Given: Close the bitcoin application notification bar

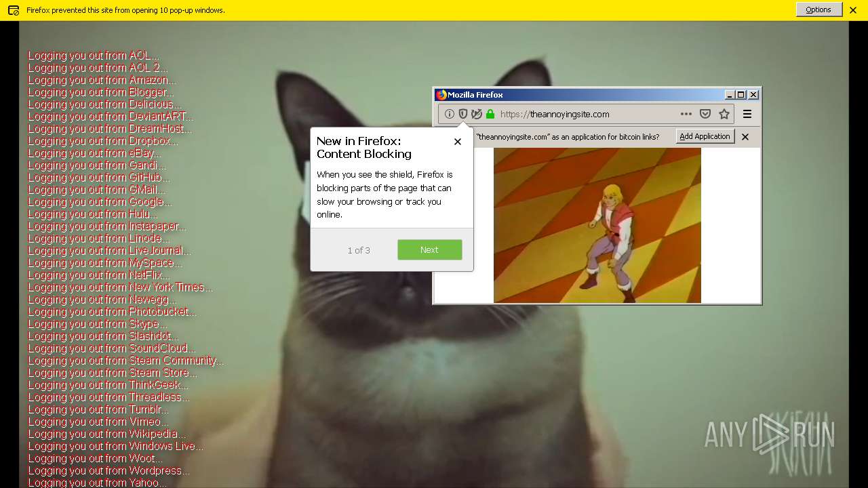Looking at the screenshot, I should (745, 137).
